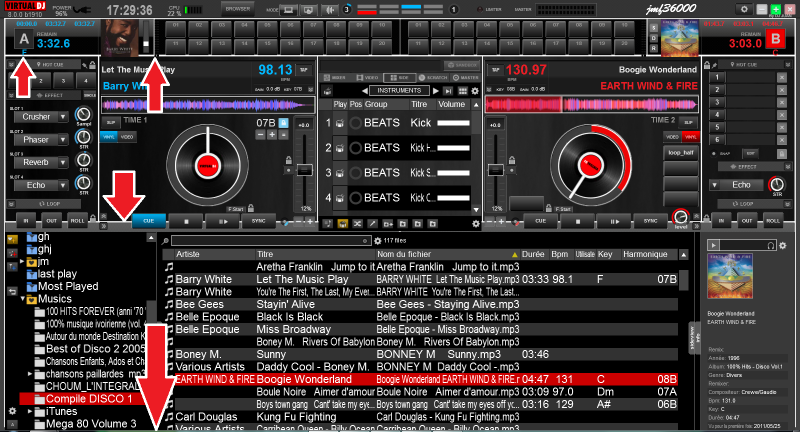Switch to MASTER panel tab
The width and height of the screenshot is (800, 432).
pyautogui.click(x=466, y=78)
